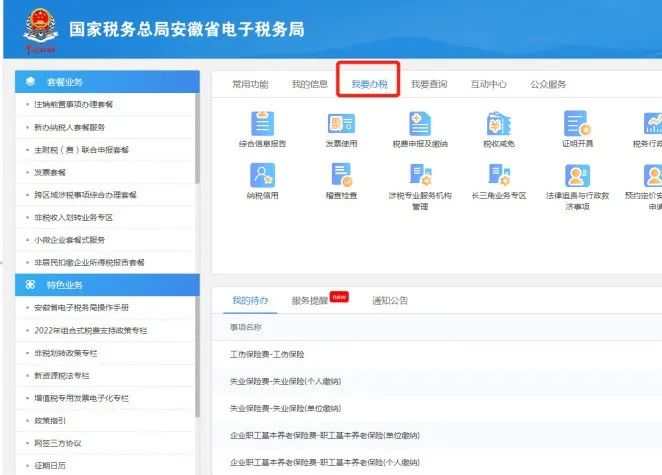Click the 特色业务 list scrollbar

pyautogui.click(x=197, y=357)
